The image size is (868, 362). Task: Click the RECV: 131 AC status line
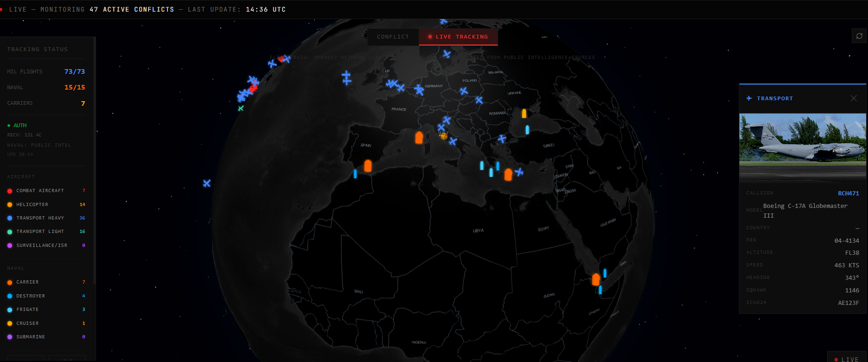(24, 135)
